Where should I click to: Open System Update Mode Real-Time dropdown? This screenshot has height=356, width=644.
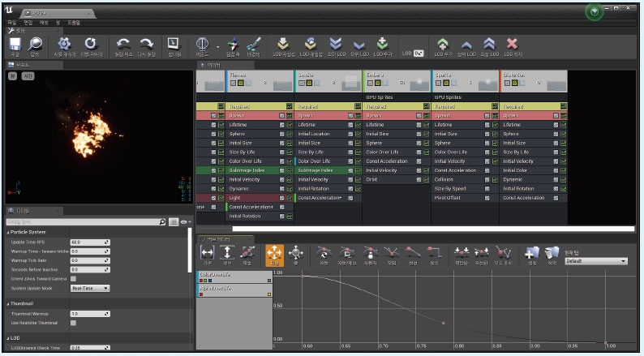pyautogui.click(x=90, y=288)
